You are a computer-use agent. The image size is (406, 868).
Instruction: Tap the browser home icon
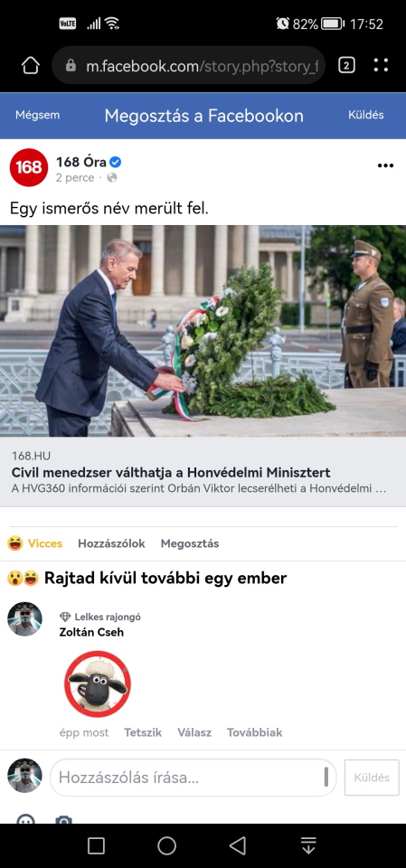click(x=31, y=66)
